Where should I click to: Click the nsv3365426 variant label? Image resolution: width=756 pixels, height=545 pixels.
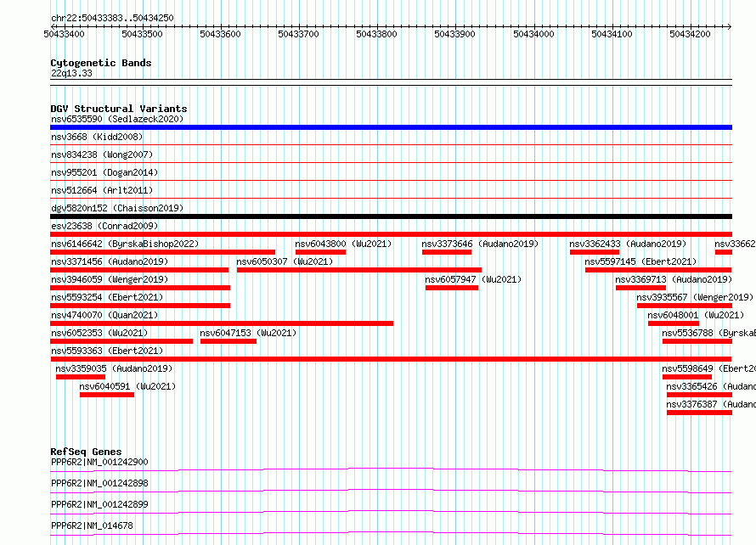[711, 386]
